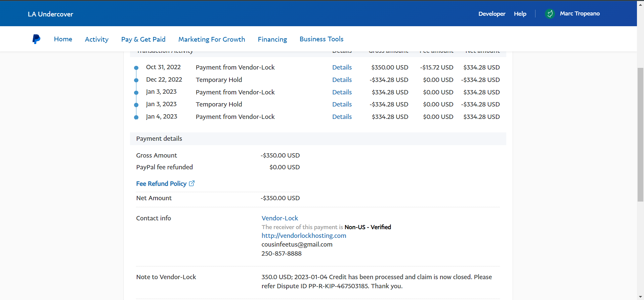
Task: Click the Contact info label
Action: (x=154, y=218)
